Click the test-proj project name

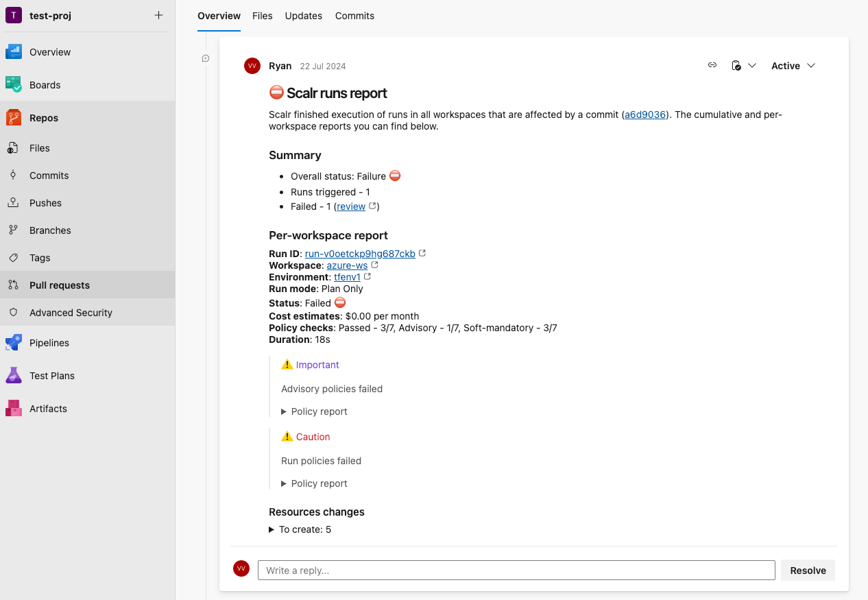click(50, 15)
